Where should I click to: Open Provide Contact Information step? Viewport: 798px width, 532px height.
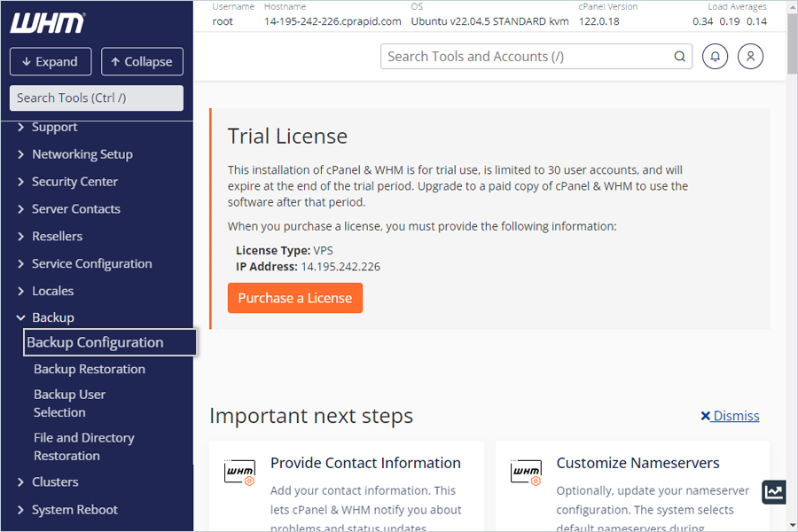click(x=365, y=463)
